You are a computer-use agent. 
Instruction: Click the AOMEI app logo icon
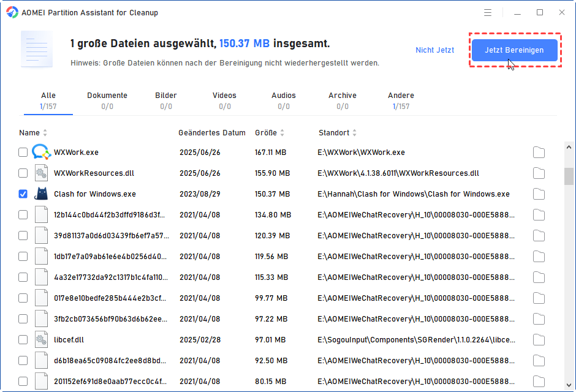(12, 12)
